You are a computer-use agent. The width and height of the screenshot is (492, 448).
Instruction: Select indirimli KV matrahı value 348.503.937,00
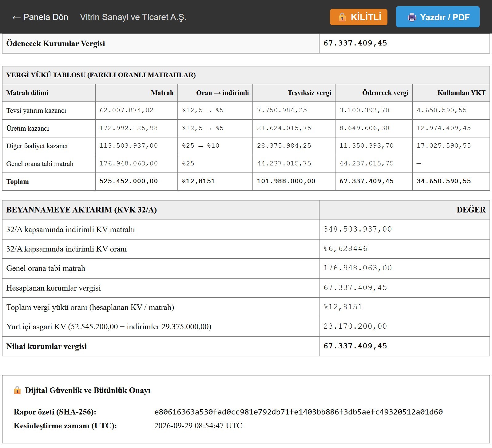358,229
